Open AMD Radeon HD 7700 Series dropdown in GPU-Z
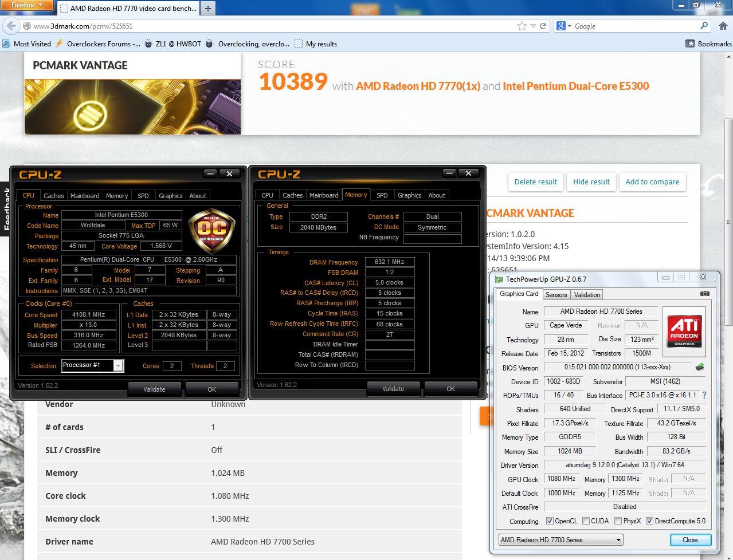 pos(561,539)
